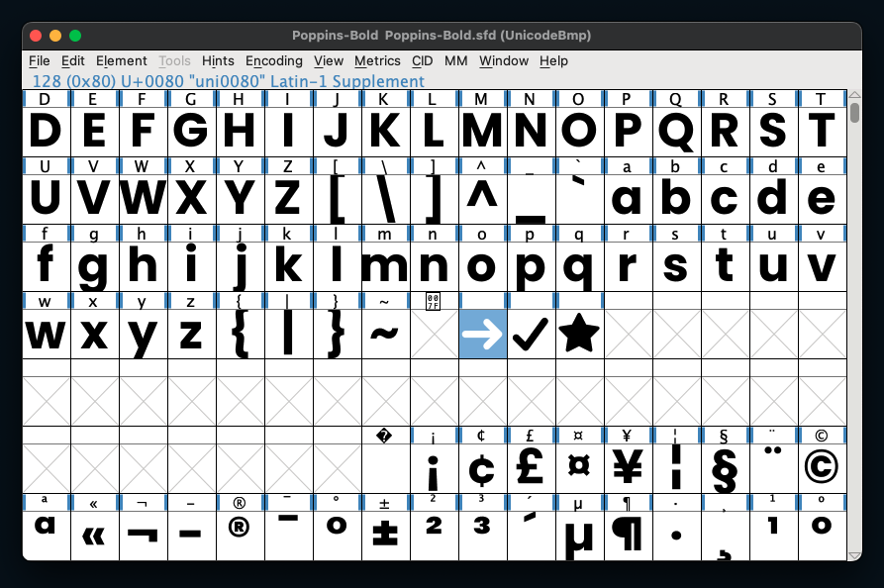Select the lowercase g glyph
Screen dimensions: 884x588
(95, 266)
